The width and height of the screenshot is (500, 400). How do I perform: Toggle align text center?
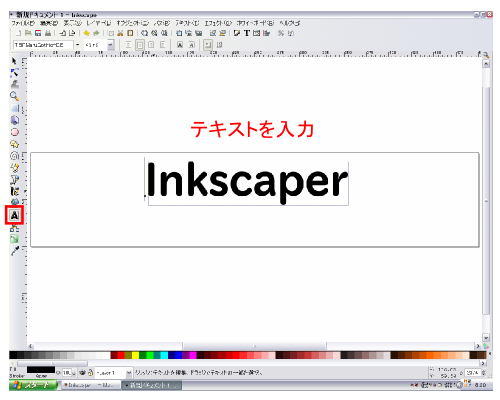pos(140,45)
